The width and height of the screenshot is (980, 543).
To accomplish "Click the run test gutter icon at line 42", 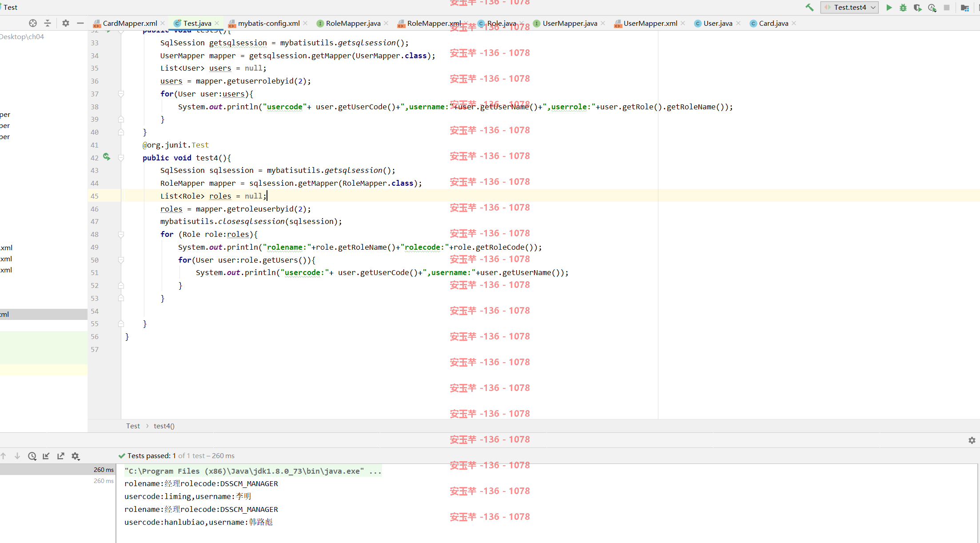I will tap(107, 157).
